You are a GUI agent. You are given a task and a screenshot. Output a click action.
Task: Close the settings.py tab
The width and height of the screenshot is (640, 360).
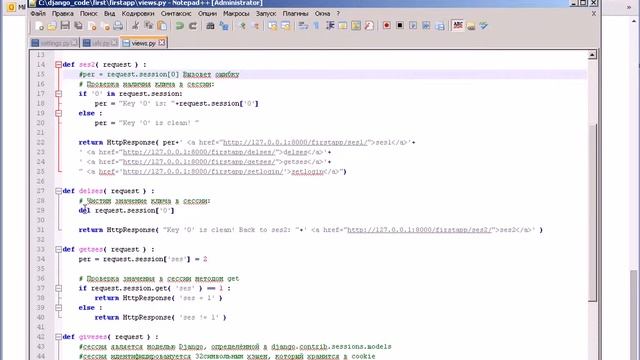(x=74, y=42)
